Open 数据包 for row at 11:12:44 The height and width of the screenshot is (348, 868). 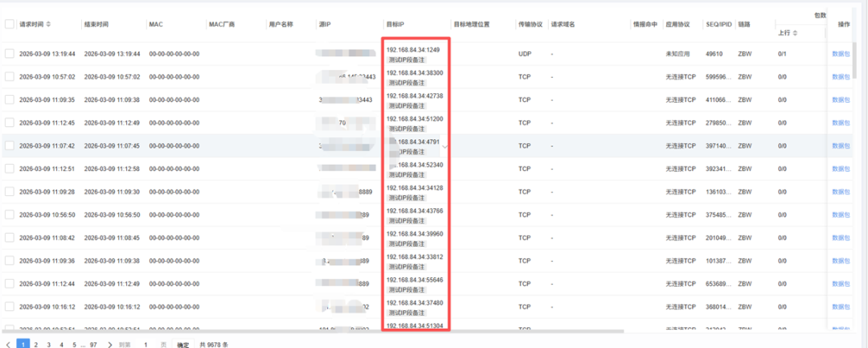[841, 283]
